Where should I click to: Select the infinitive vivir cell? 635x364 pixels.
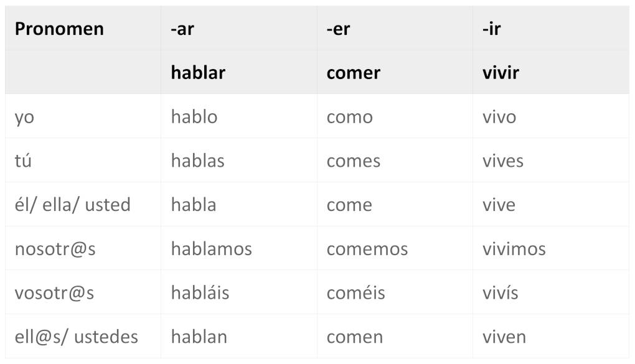(x=501, y=73)
